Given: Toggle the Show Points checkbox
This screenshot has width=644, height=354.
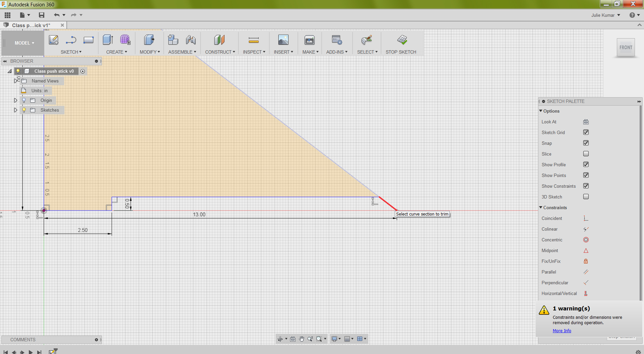Looking at the screenshot, I should point(586,175).
